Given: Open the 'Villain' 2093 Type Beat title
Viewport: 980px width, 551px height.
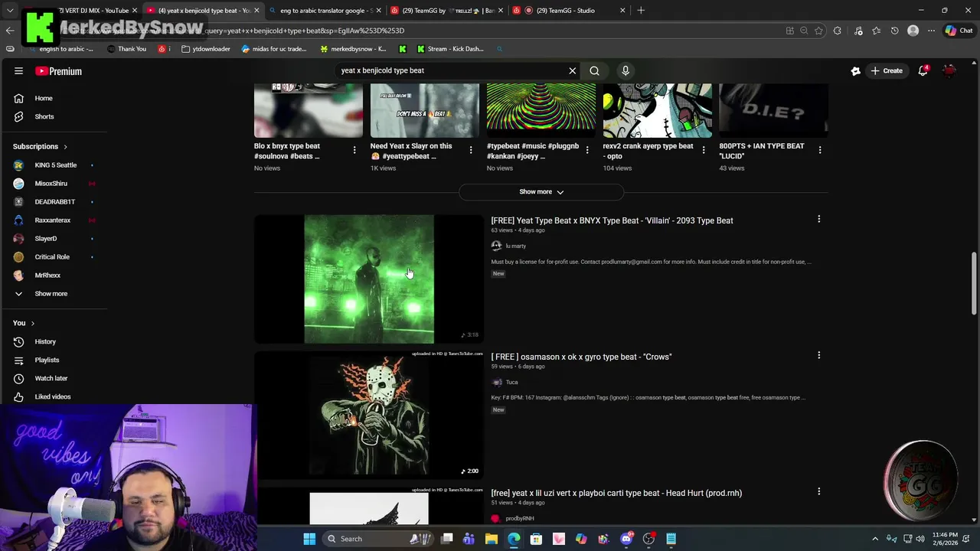Looking at the screenshot, I should click(x=612, y=220).
